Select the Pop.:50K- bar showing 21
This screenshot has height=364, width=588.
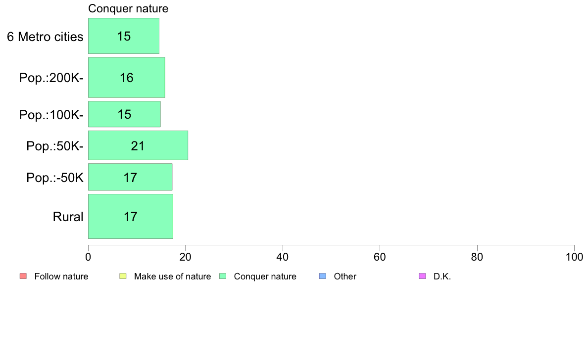[138, 145]
